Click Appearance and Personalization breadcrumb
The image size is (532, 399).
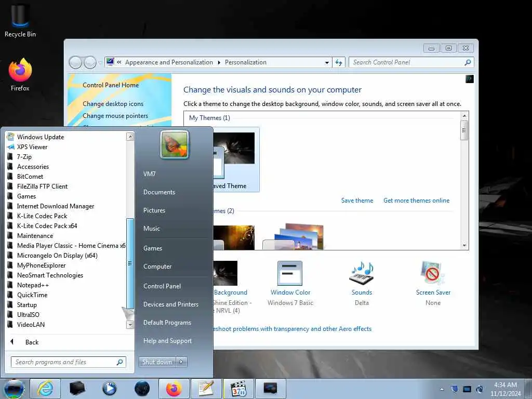[x=169, y=62]
